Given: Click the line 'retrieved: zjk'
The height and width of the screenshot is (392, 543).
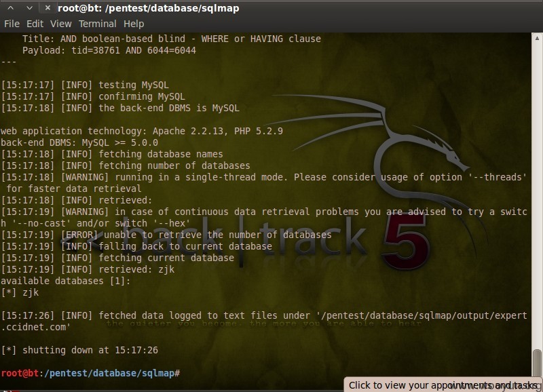Looking at the screenshot, I should coord(88,269).
